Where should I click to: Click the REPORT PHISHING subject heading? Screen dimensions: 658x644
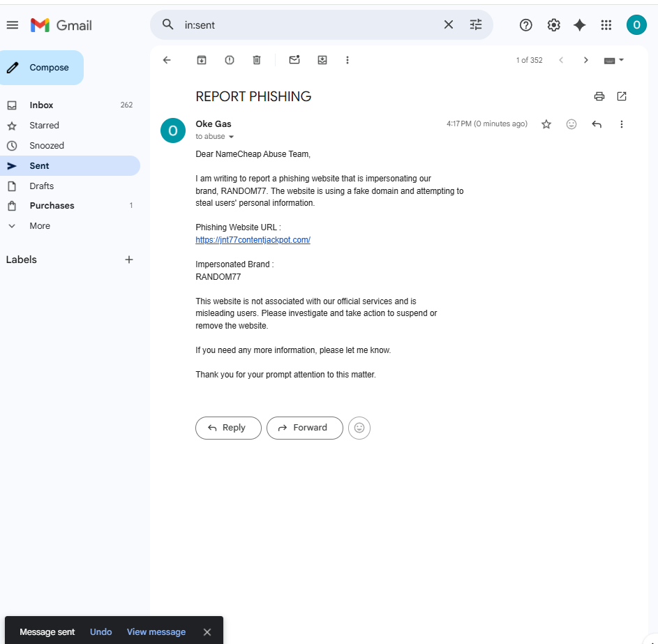point(253,96)
